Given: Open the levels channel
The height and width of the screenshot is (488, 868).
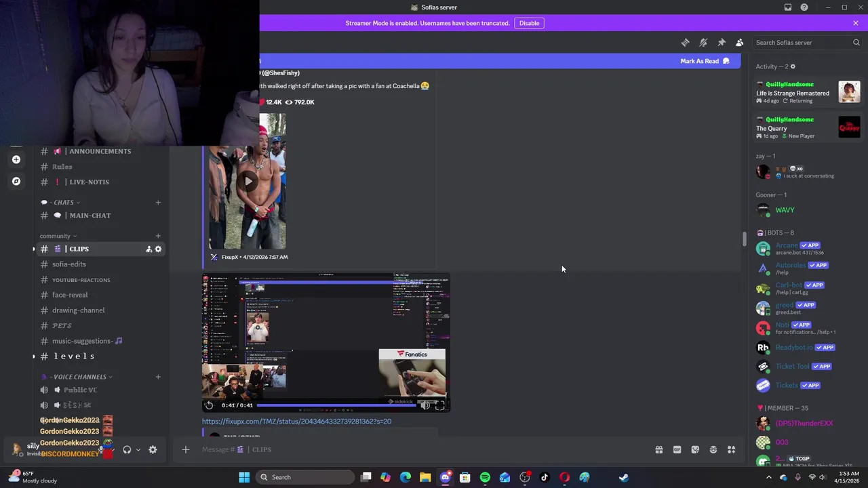Looking at the screenshot, I should 100,357.
